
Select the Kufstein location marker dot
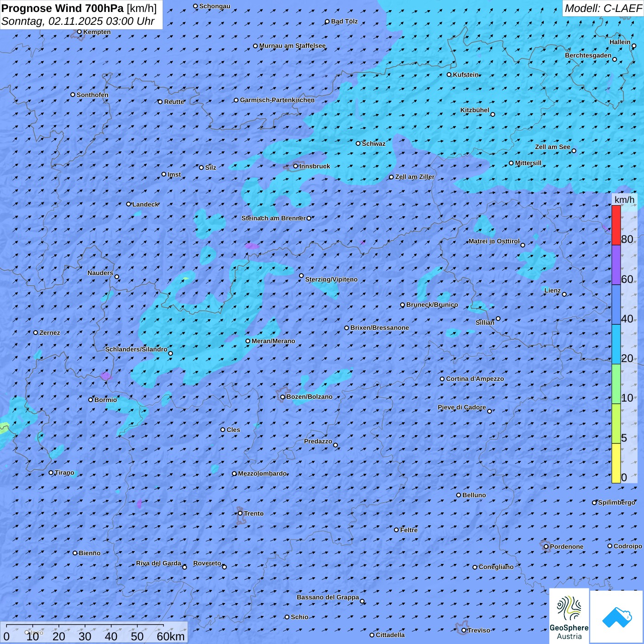pyautogui.click(x=449, y=75)
